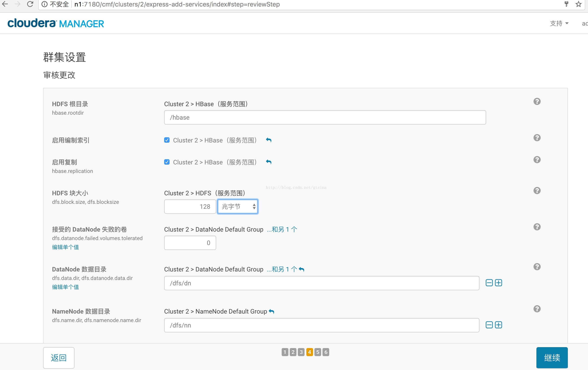
Task: Open help for DataNode 数据目录 setting
Action: (x=537, y=267)
